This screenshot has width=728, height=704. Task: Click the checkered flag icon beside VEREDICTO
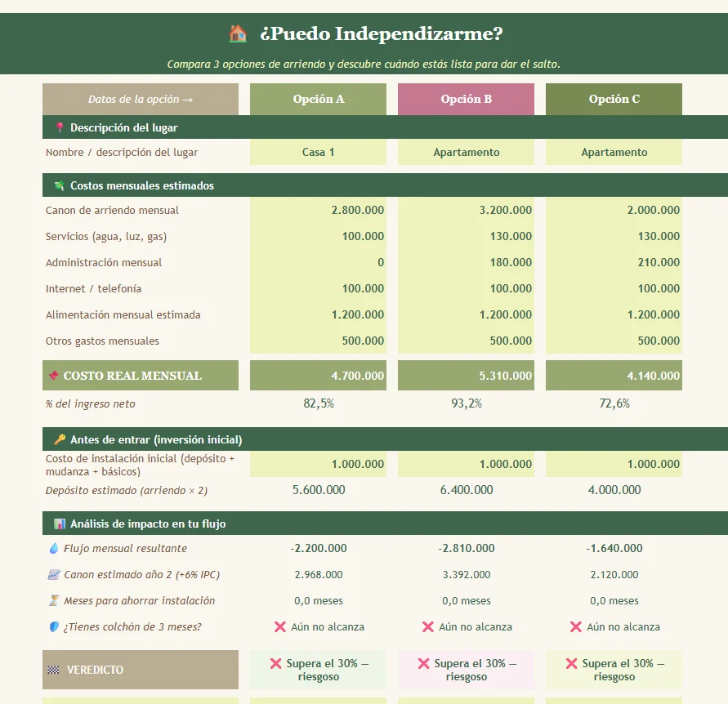click(53, 670)
